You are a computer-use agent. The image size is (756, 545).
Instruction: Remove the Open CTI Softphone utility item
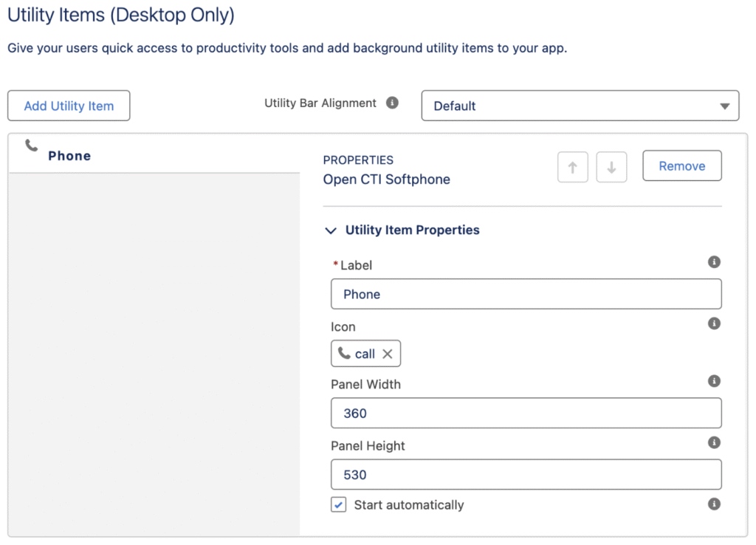681,166
